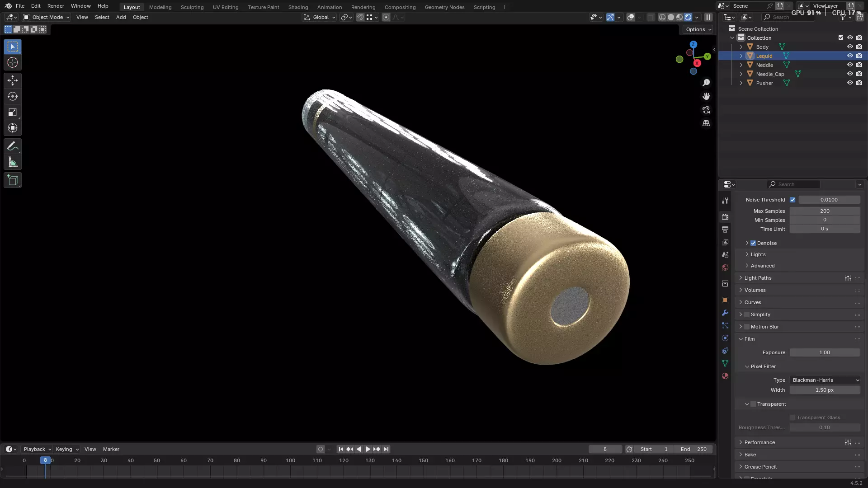Open Global transform orientation dropdown
The height and width of the screenshot is (488, 868).
tap(320, 17)
